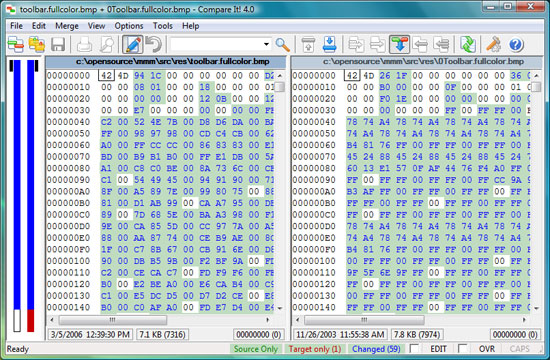Click the Compare It! title bar app icon
550x360 pixels.
(x=12, y=9)
